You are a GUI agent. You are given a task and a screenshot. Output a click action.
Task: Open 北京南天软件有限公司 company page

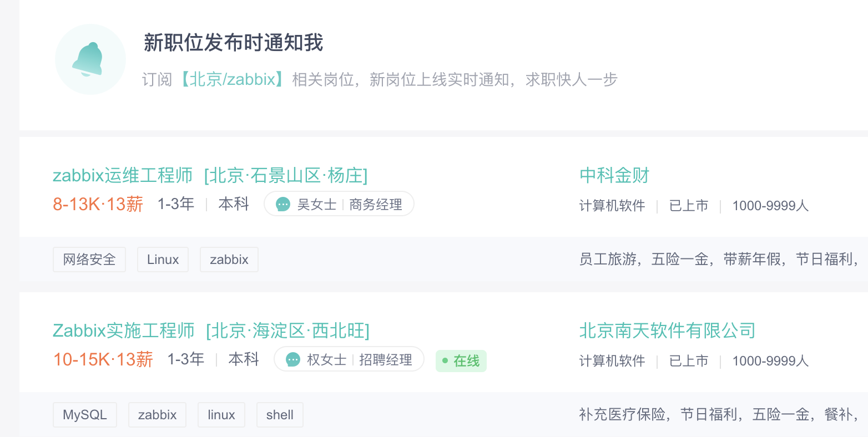click(667, 331)
